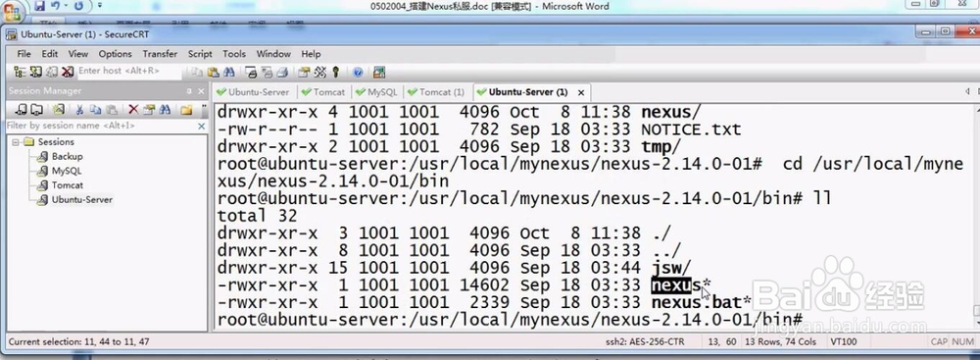
Task: Open the Transfer menu
Action: coord(160,54)
